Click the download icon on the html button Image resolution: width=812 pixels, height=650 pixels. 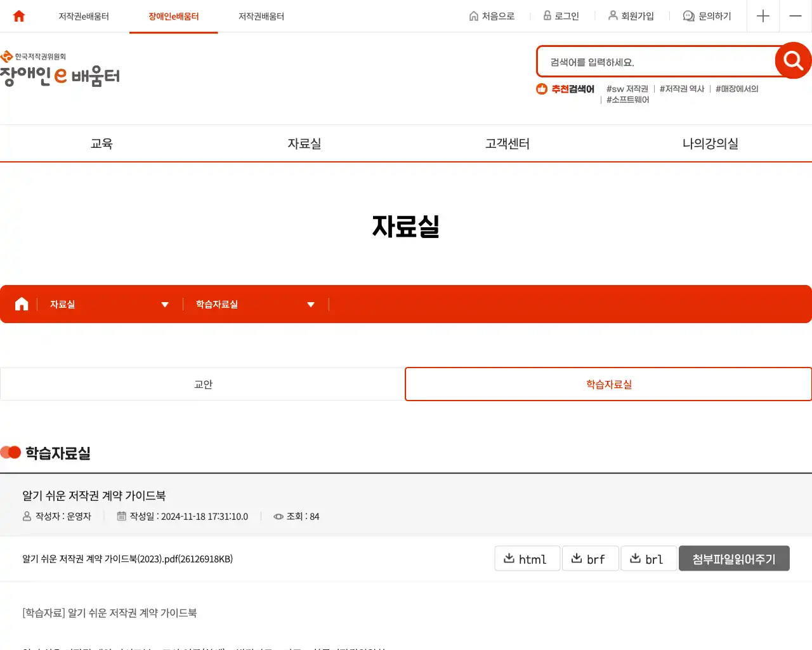click(510, 558)
